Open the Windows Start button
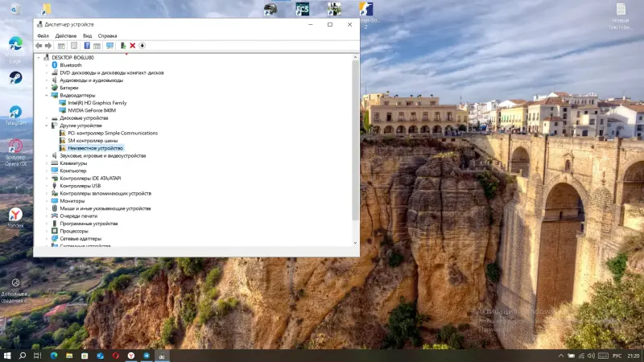The width and height of the screenshot is (644, 362). tap(7, 356)
